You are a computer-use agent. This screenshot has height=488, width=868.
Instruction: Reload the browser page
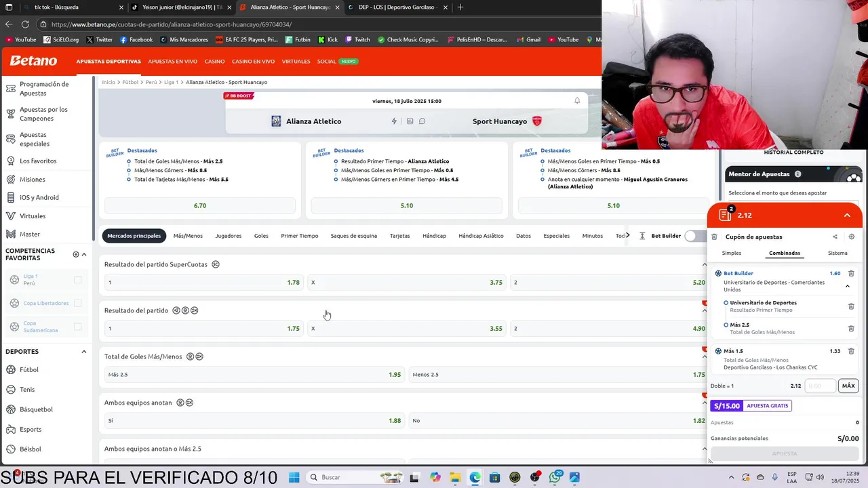click(x=25, y=24)
